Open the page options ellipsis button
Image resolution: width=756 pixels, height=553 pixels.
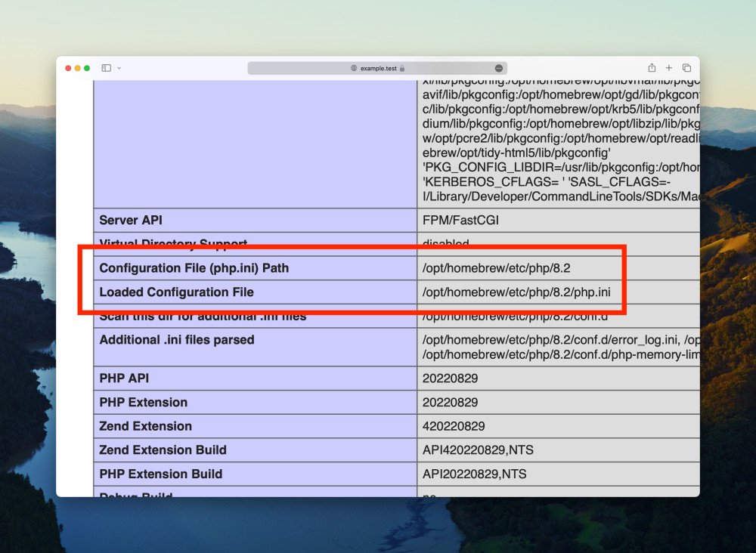pos(498,69)
